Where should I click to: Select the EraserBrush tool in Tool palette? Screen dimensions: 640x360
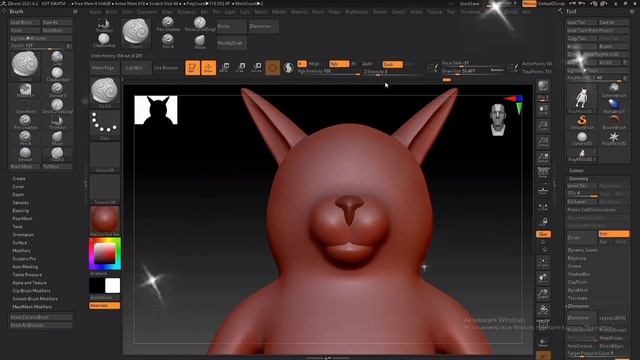tap(614, 122)
